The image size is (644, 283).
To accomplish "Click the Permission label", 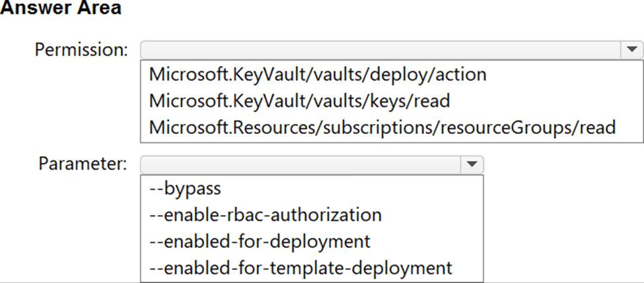I will click(x=81, y=49).
